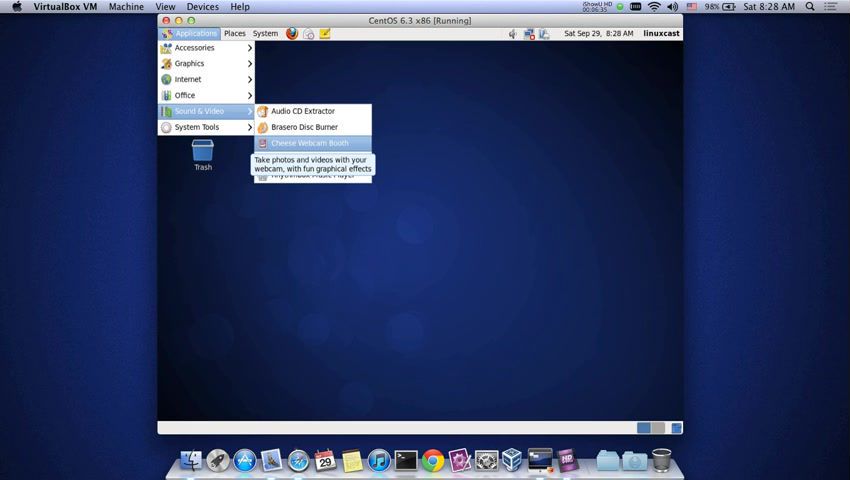The image size is (850, 480).
Task: Open the Mac Help menu
Action: click(240, 7)
